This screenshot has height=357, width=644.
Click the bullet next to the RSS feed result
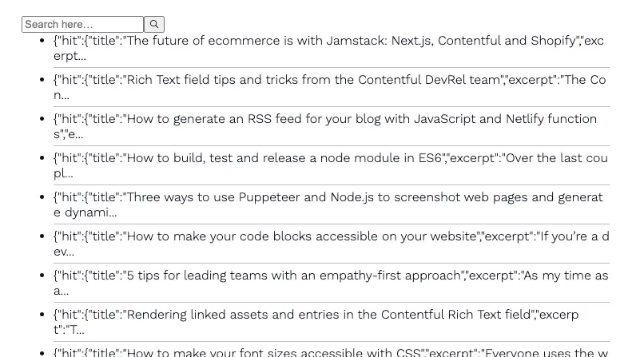coord(42,119)
